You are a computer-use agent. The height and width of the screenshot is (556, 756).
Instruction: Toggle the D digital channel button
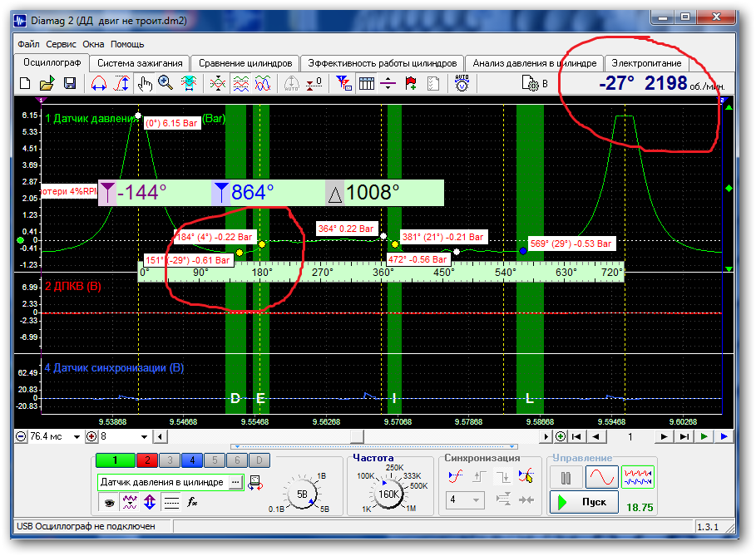click(x=259, y=460)
